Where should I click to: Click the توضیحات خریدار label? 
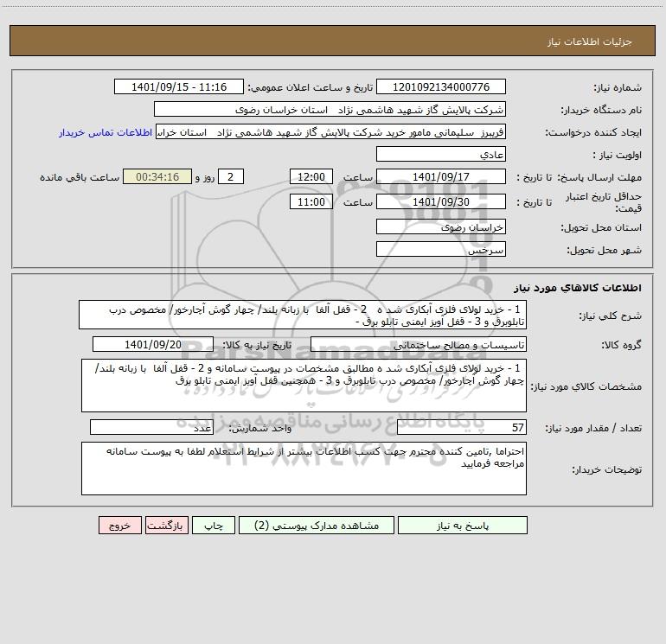tap(607, 469)
